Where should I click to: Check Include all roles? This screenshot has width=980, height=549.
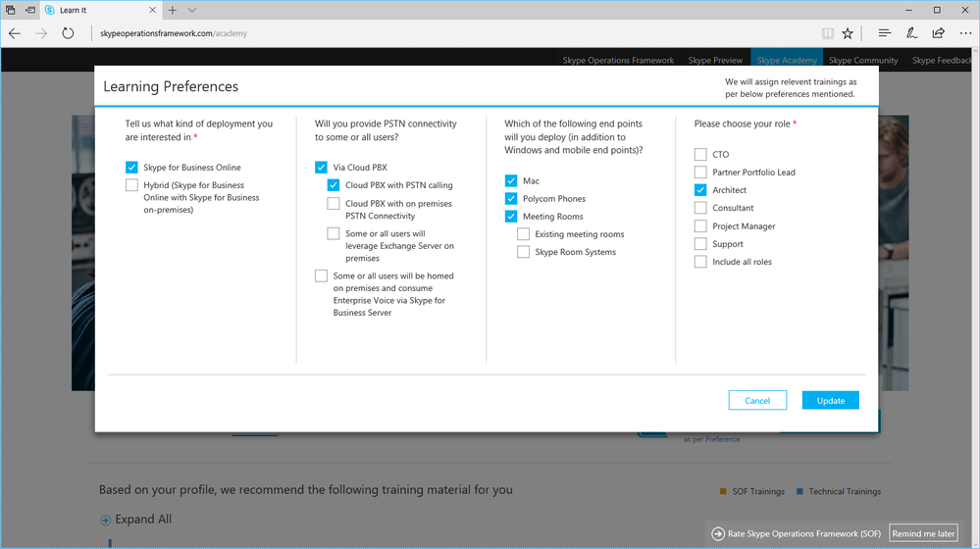pyautogui.click(x=700, y=262)
